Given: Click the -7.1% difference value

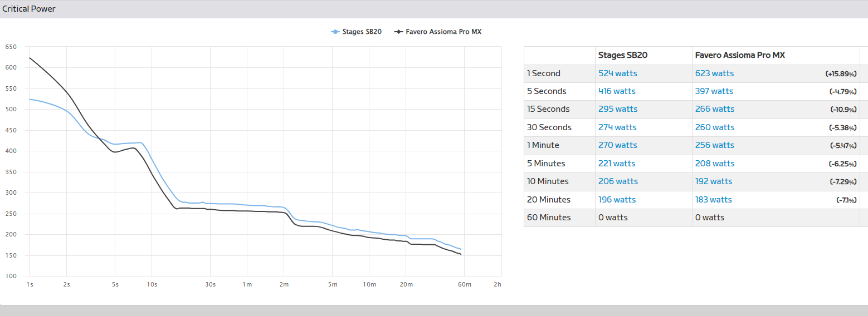Looking at the screenshot, I should pos(846,200).
